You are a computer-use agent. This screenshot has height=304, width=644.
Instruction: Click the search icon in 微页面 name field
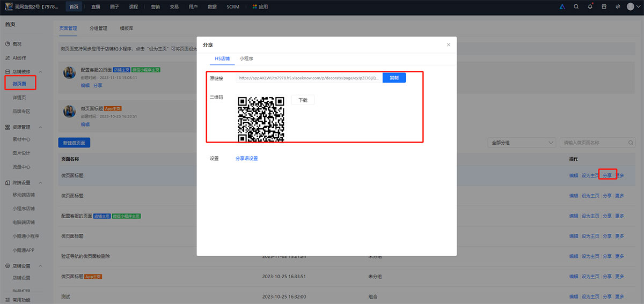pyautogui.click(x=631, y=143)
